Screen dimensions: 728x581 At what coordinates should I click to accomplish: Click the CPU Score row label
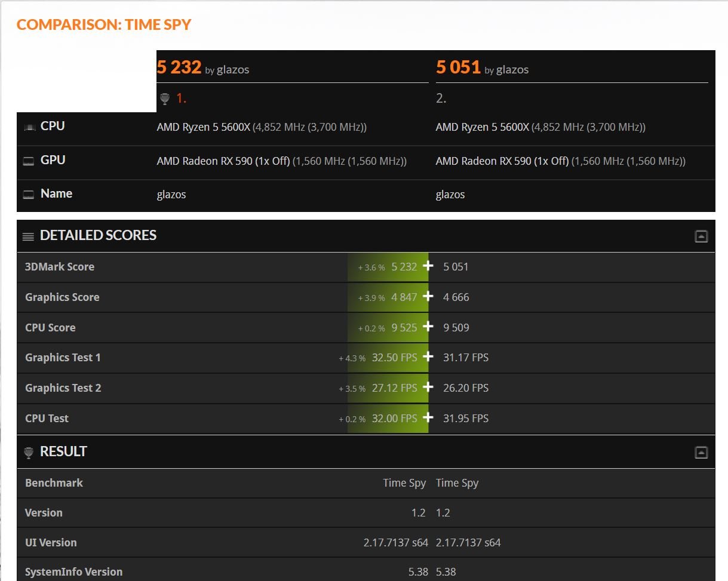click(50, 328)
